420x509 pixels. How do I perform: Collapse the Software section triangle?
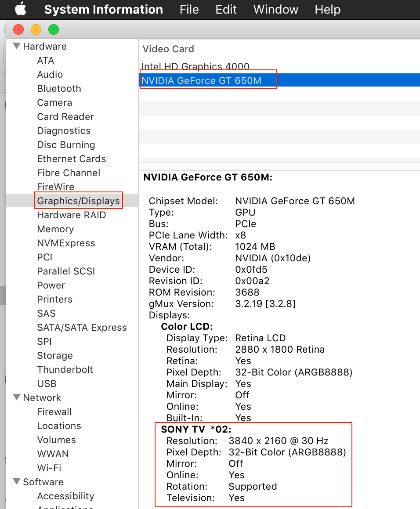pyautogui.click(x=17, y=481)
